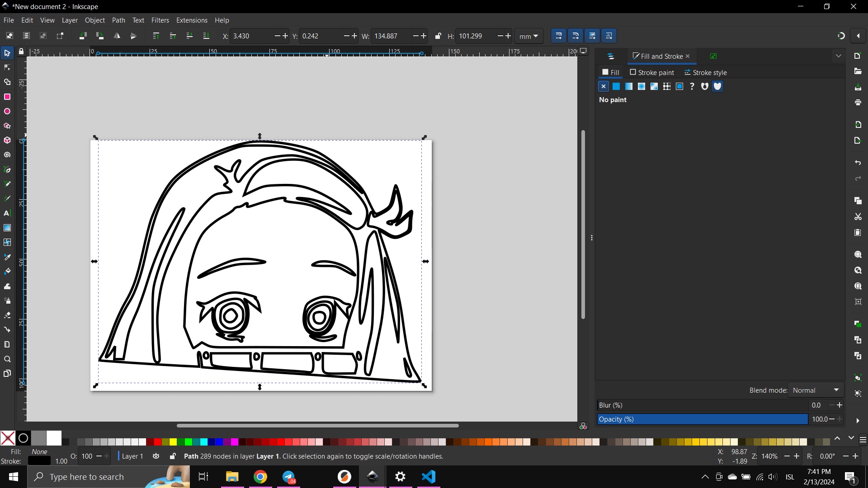Image resolution: width=868 pixels, height=488 pixels.
Task: Set fill to pattern
Action: (x=667, y=86)
